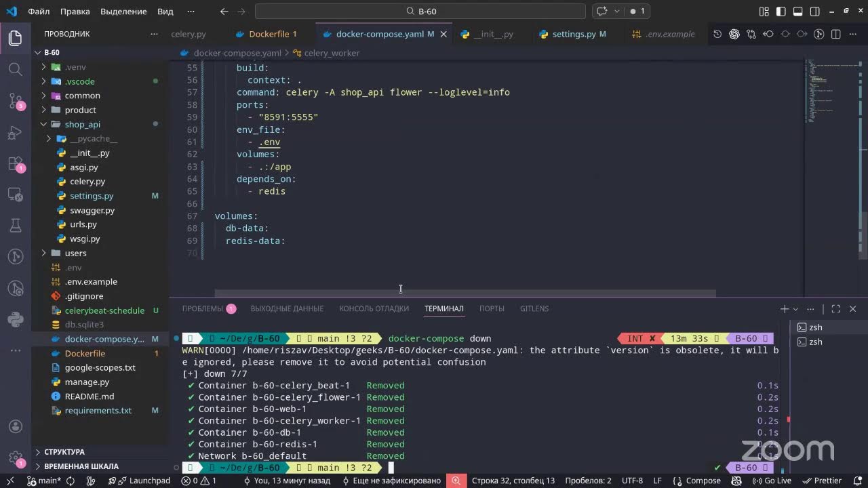Open file timeline history icon in editor toolbar
868x488 pixels.
click(717, 34)
